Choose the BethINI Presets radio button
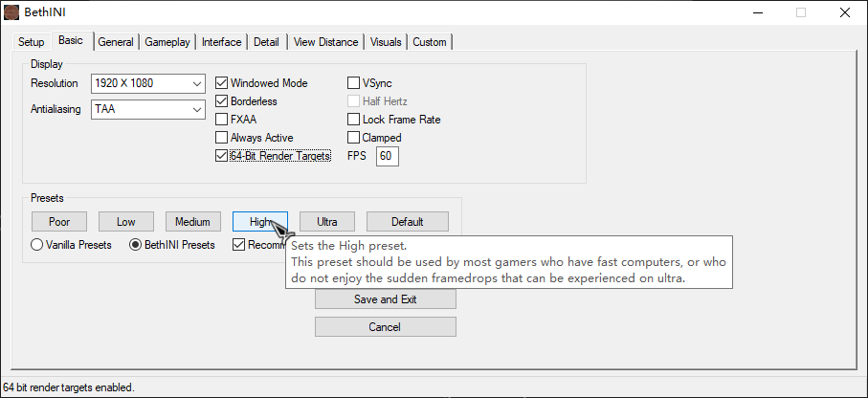Screen dimensions: 868x398 136,245
